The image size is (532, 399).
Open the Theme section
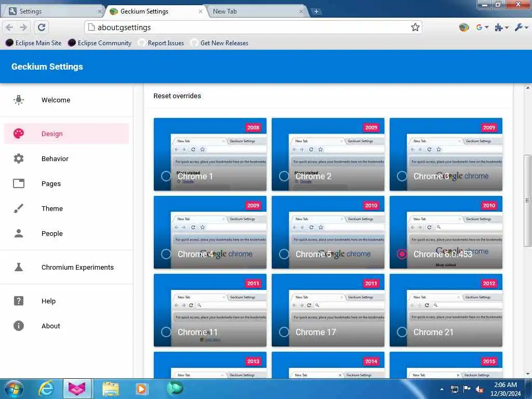coord(66,208)
